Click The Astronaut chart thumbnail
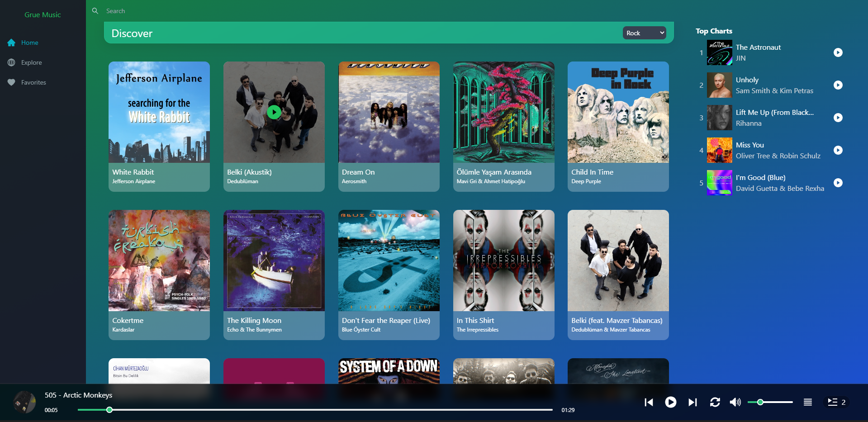Image resolution: width=868 pixels, height=422 pixels. pyautogui.click(x=720, y=52)
